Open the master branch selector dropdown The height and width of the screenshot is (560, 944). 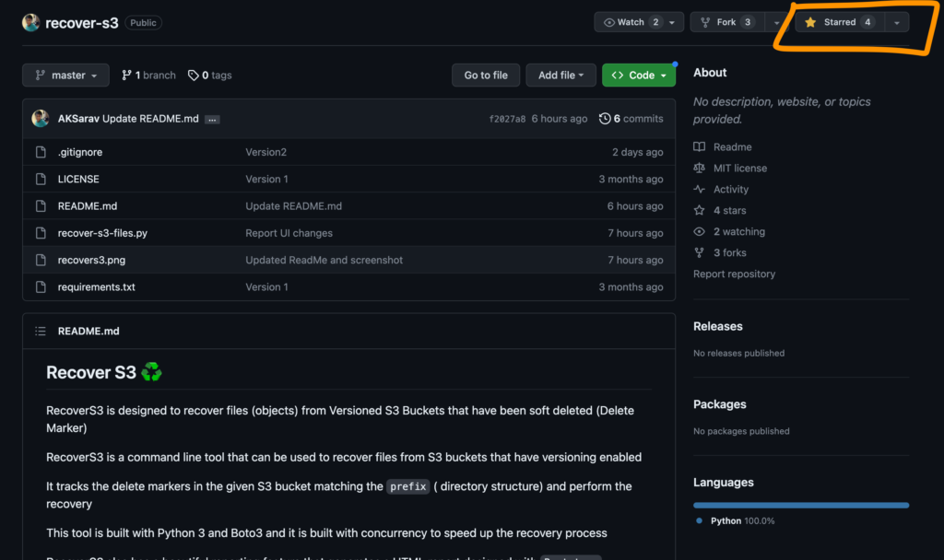point(65,75)
